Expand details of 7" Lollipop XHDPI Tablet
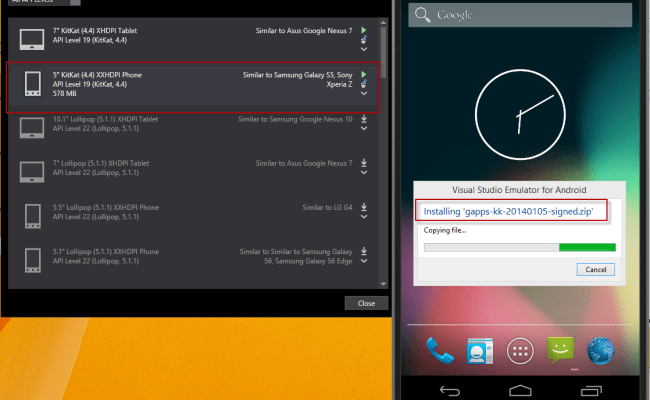Screen dimensions: 650x400 (x=364, y=172)
